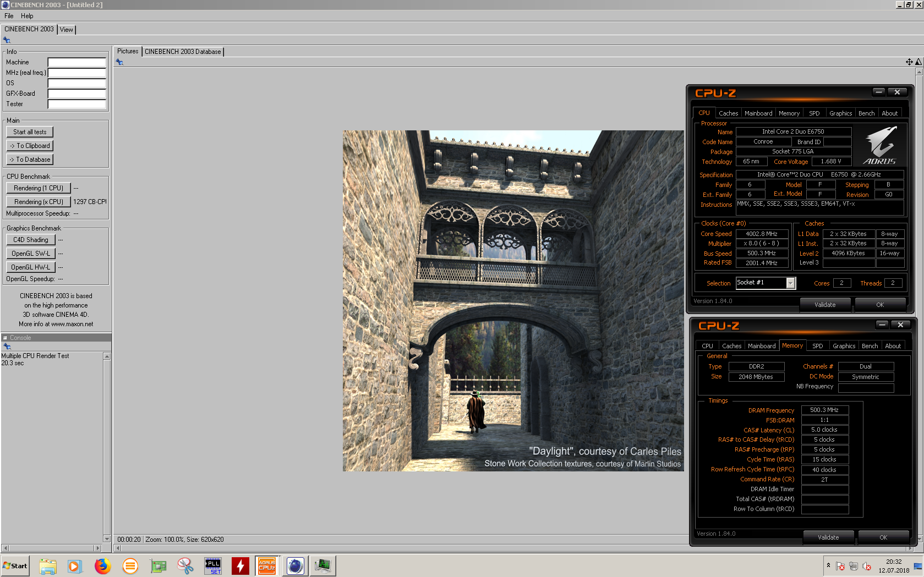924x577 pixels.
Task: Click the network tray icon
Action: (854, 566)
